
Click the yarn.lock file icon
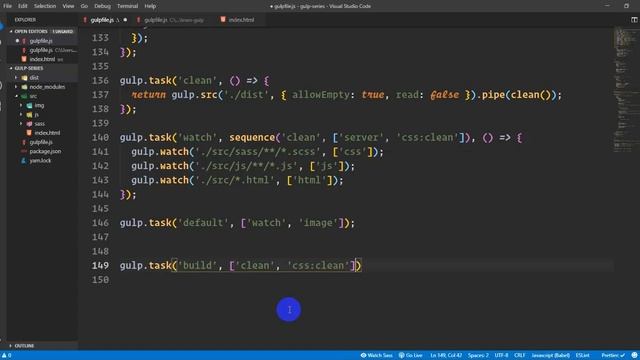24,161
